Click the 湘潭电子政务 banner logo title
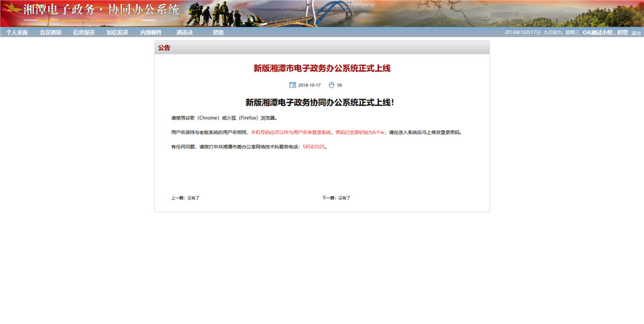 [x=101, y=10]
